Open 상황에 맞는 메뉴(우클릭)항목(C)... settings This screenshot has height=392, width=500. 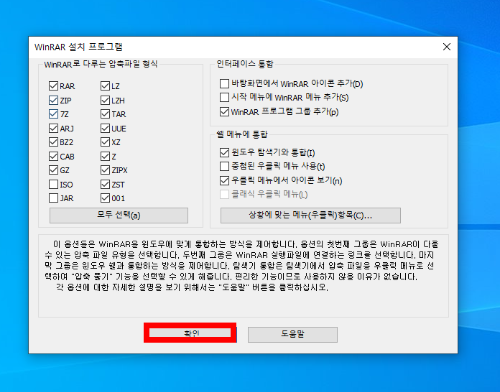point(310,215)
